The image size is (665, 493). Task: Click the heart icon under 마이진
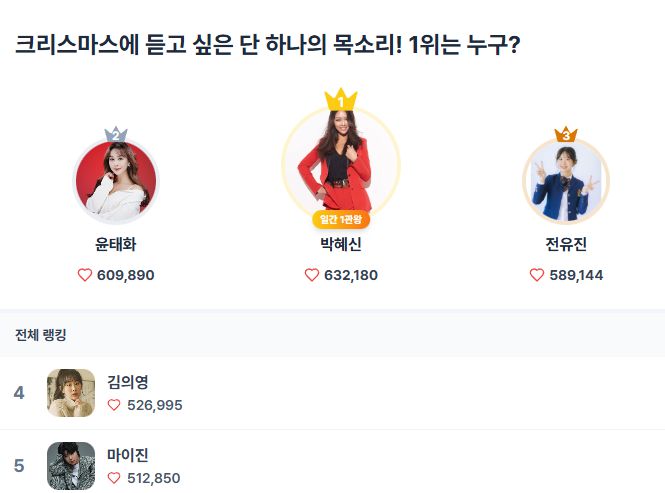[114, 478]
